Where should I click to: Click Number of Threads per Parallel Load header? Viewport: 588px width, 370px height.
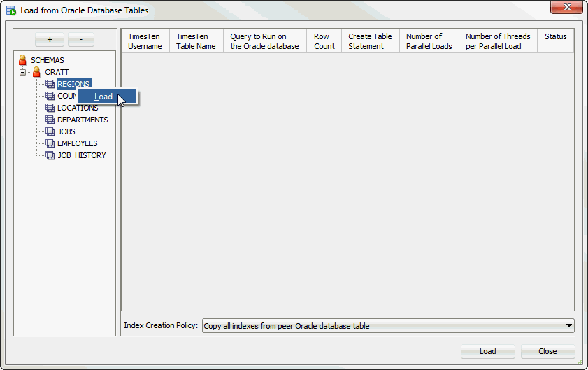498,41
